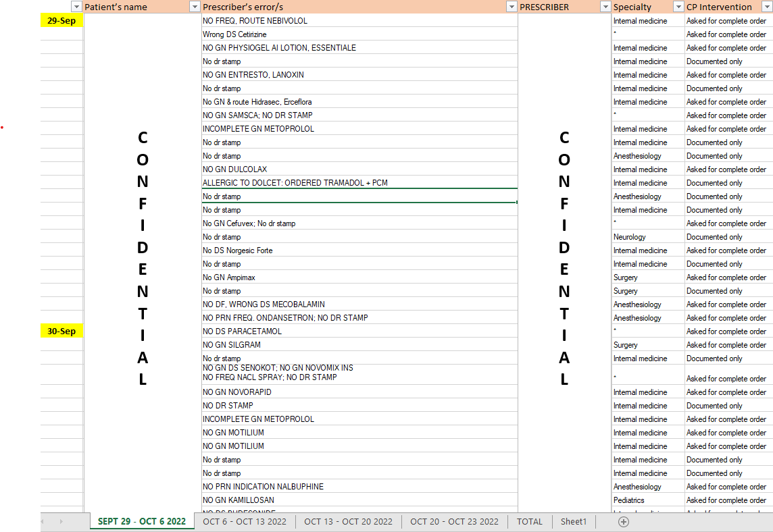This screenshot has width=773, height=532.
Task: Select the Patient's name header cell
Action: (x=142, y=7)
